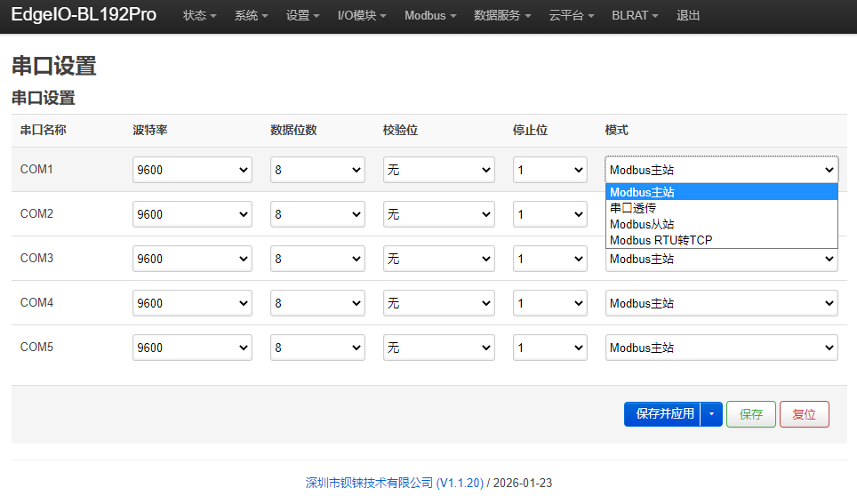Click the 校验位 column header

tap(400, 130)
